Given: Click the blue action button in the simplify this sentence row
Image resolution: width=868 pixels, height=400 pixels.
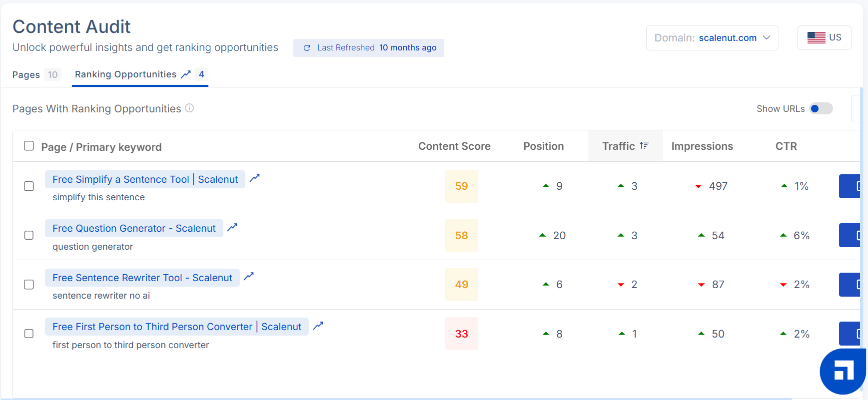Looking at the screenshot, I should pos(850,186).
